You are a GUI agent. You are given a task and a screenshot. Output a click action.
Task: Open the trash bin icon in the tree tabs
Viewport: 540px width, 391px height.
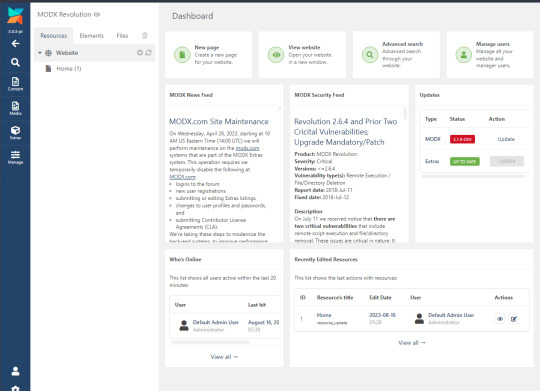pos(145,35)
